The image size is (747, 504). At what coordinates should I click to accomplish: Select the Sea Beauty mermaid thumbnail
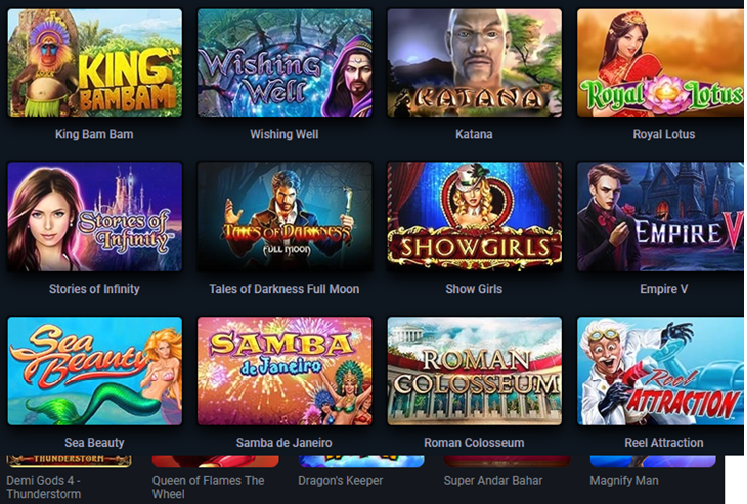tap(94, 371)
